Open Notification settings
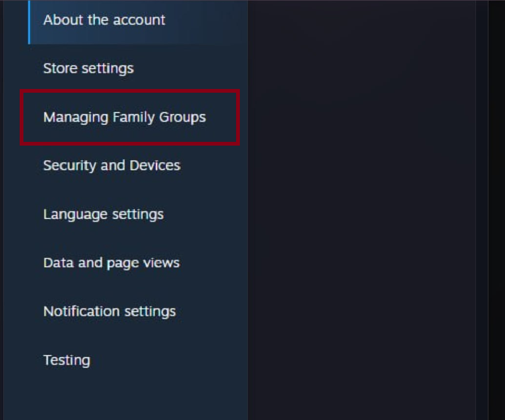The width and height of the screenshot is (505, 420). click(110, 311)
